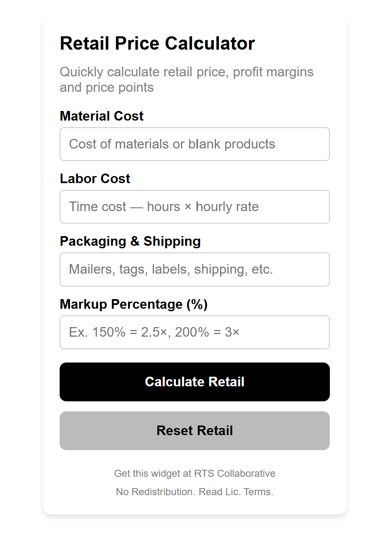Screen dimensions: 392x549
Task: Click the Markup Percentage input field
Action: [x=194, y=332]
